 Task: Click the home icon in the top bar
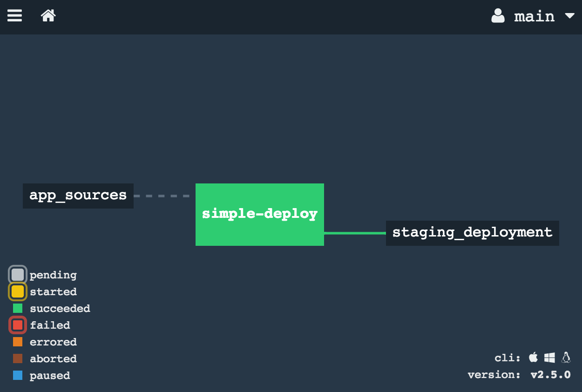click(48, 15)
